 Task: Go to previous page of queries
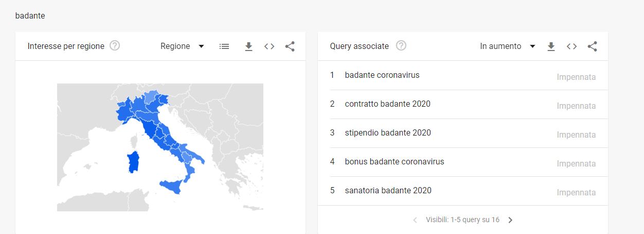point(416,220)
